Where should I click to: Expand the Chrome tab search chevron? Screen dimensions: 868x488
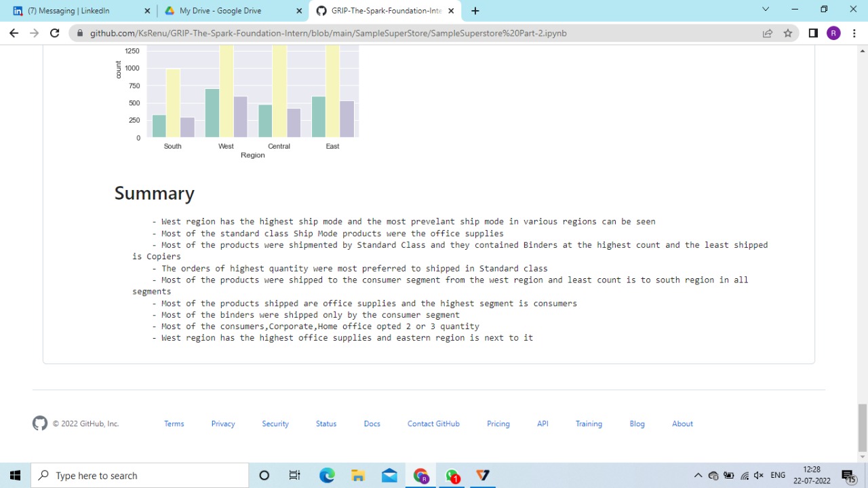click(766, 10)
